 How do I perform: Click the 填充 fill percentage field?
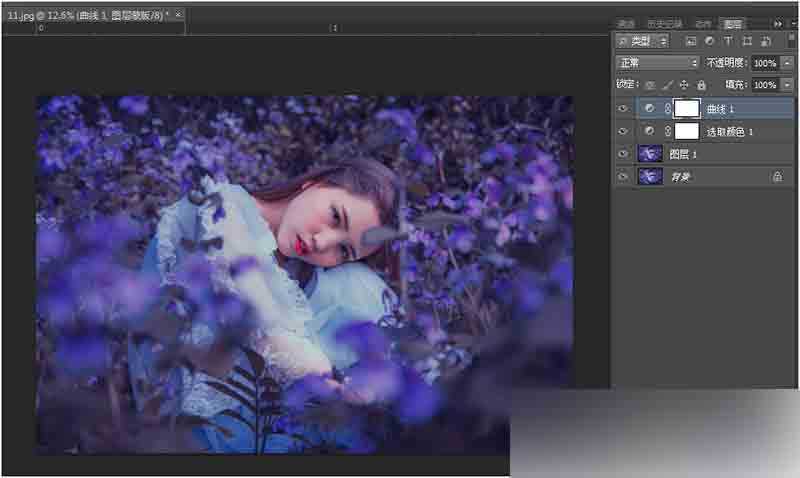[764, 86]
